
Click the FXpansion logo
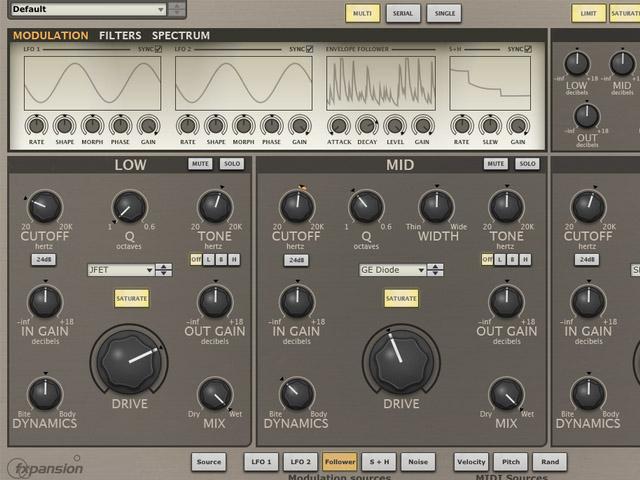pyautogui.click(x=45, y=466)
